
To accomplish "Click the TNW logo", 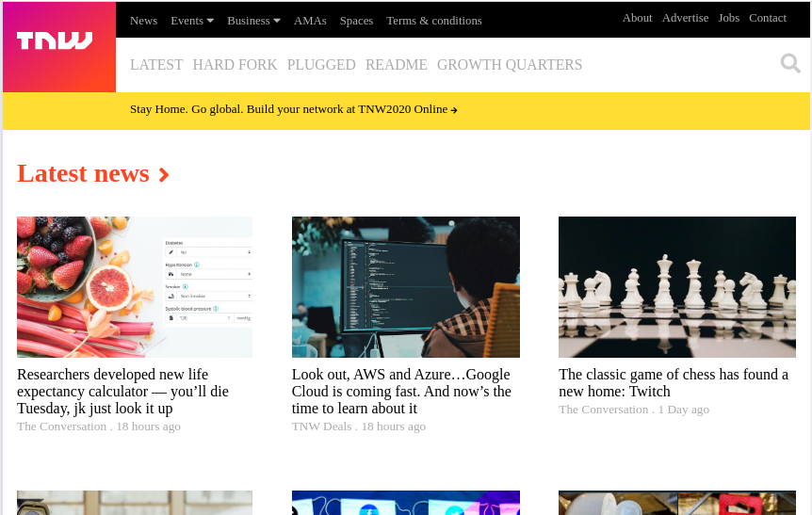I will click(x=55, y=41).
